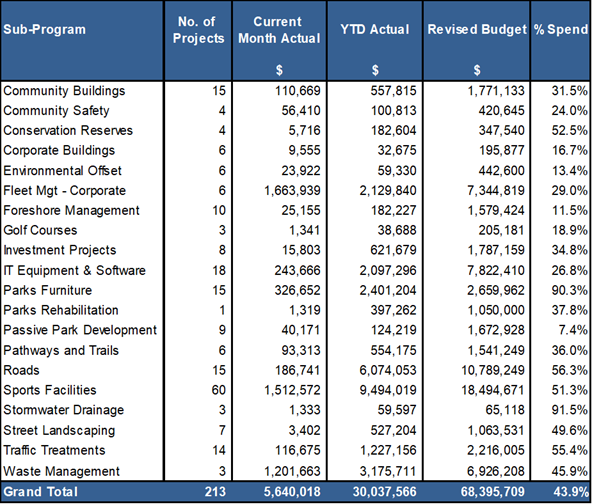The height and width of the screenshot is (504, 592).
Task: Select the Waste Management row label
Action: 61,471
